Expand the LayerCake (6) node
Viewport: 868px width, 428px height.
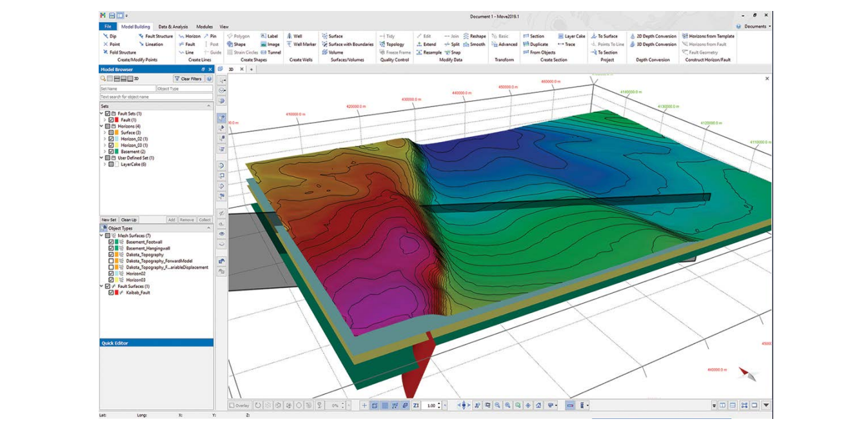pyautogui.click(x=104, y=164)
